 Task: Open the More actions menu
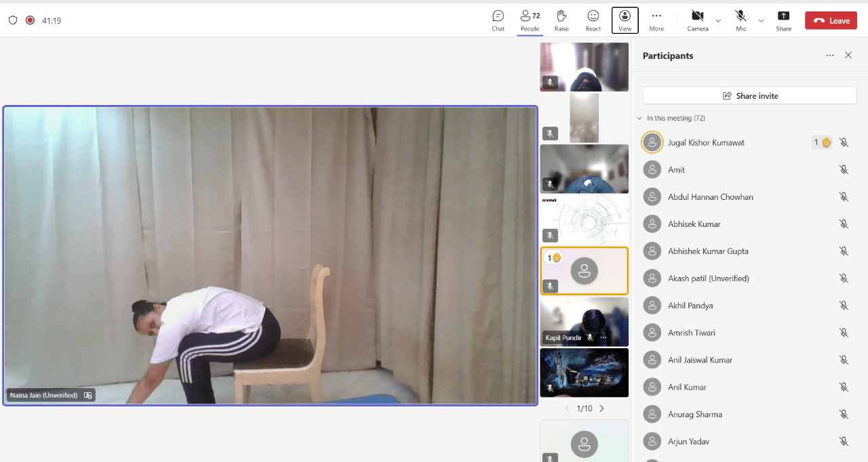[656, 20]
